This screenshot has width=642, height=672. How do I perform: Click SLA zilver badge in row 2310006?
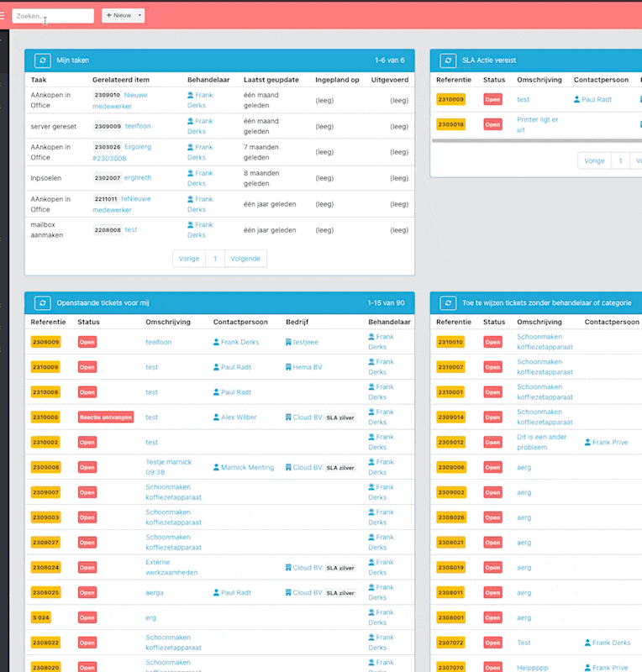pyautogui.click(x=340, y=417)
